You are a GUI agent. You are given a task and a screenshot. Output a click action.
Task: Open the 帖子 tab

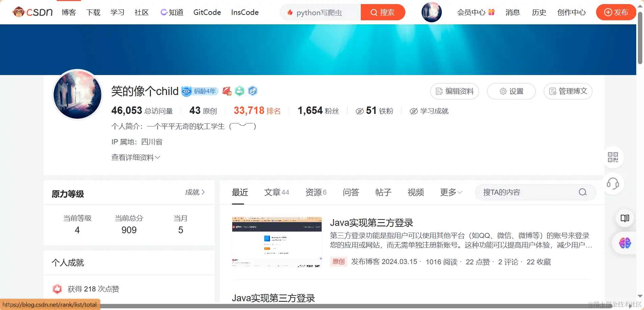(383, 192)
